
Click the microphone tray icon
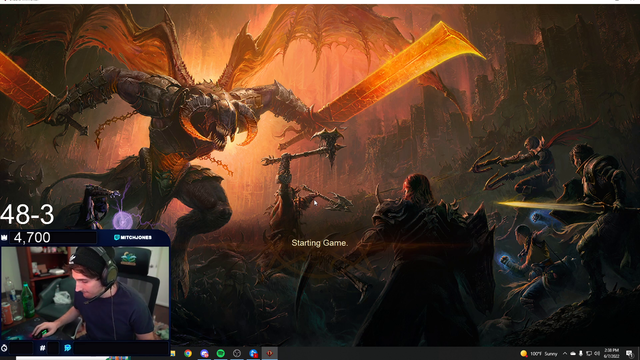(580, 353)
